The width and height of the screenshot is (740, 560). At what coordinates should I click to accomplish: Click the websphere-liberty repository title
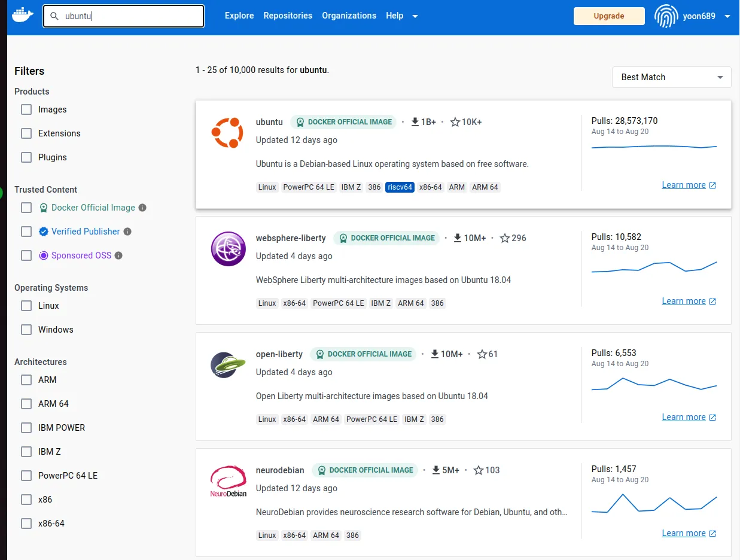[x=291, y=238]
